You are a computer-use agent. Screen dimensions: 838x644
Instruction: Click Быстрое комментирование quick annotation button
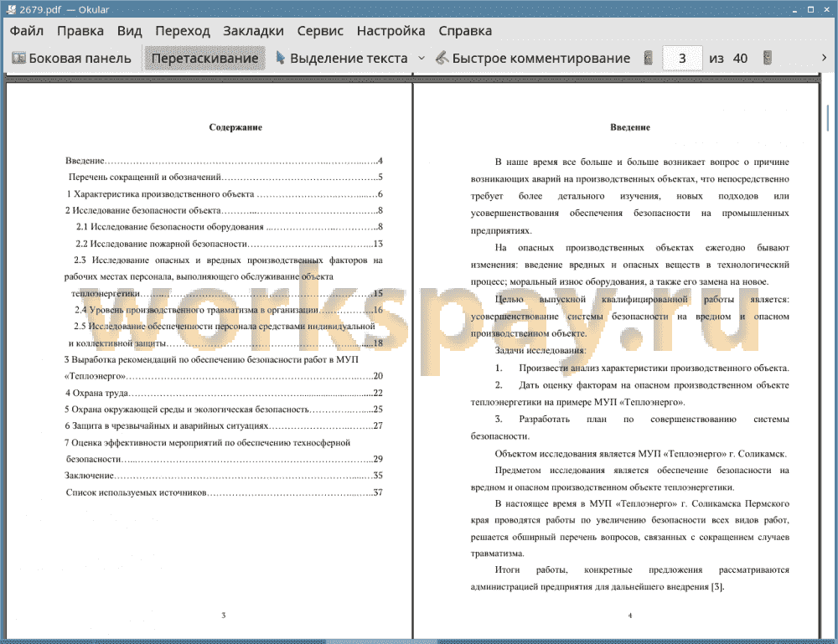533,59
